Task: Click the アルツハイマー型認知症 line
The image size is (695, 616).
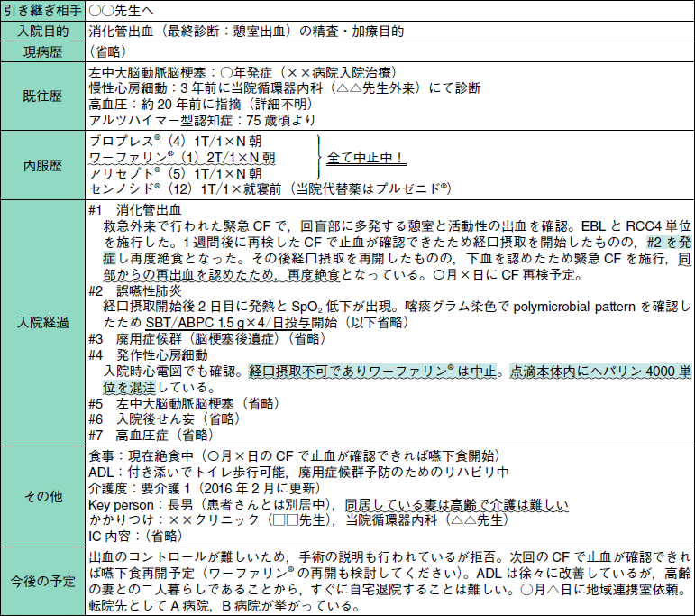Action: (x=202, y=121)
